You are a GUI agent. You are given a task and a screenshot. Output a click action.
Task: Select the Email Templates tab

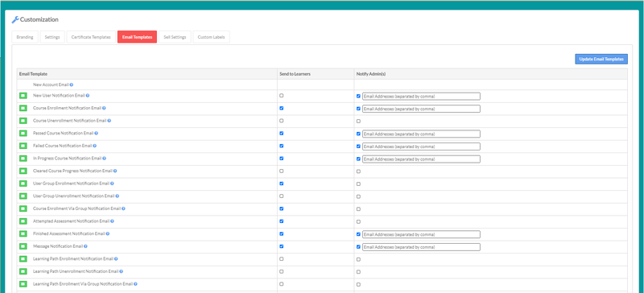137,37
